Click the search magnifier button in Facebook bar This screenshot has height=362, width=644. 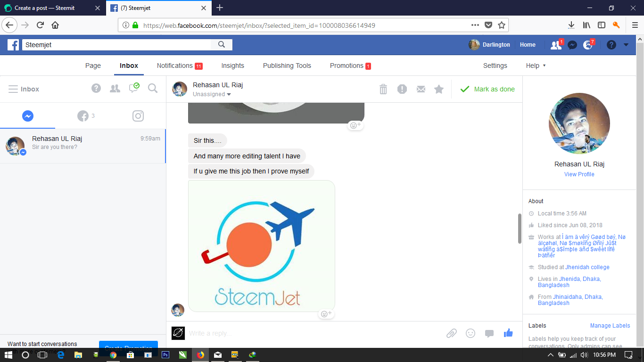click(222, 45)
